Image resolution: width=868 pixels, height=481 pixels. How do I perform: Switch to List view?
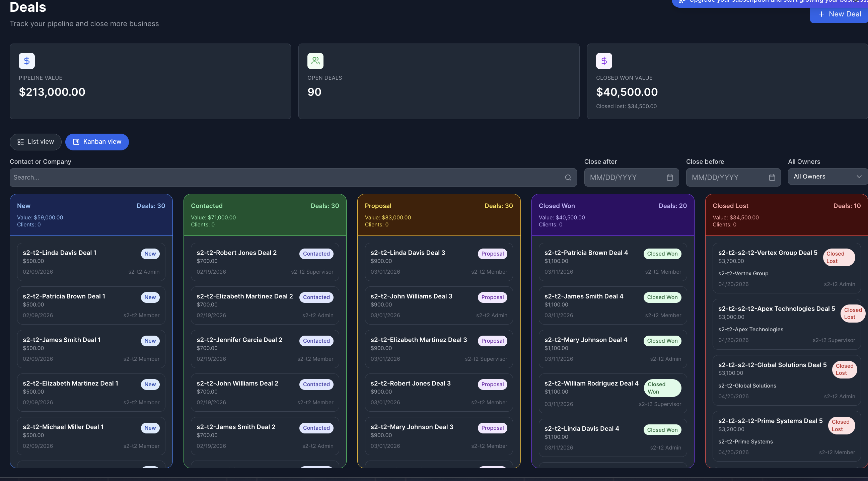click(36, 142)
